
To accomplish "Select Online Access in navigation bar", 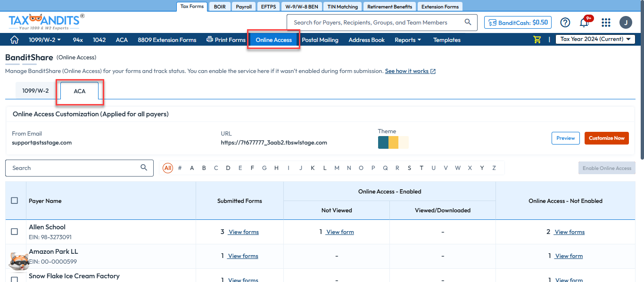I will [x=274, y=40].
